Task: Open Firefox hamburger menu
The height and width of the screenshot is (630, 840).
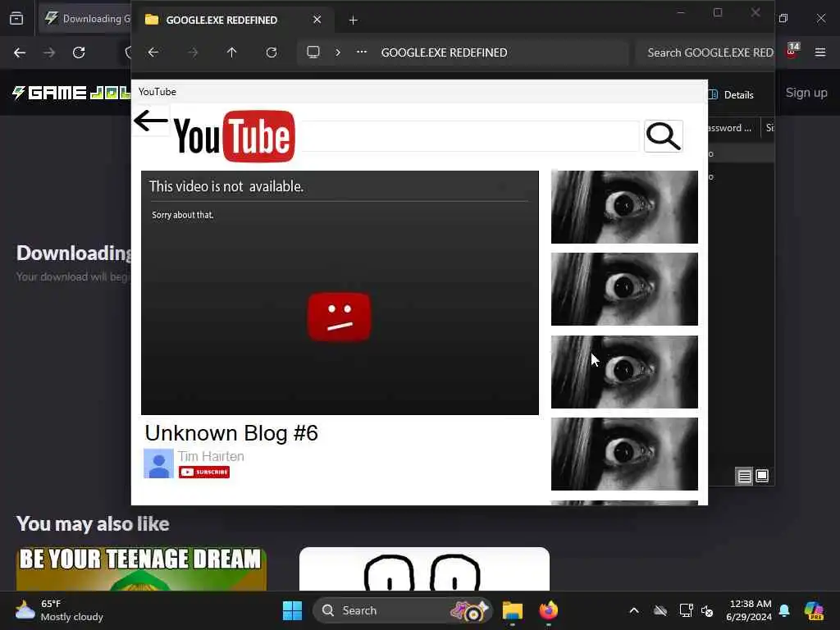Action: tap(820, 52)
